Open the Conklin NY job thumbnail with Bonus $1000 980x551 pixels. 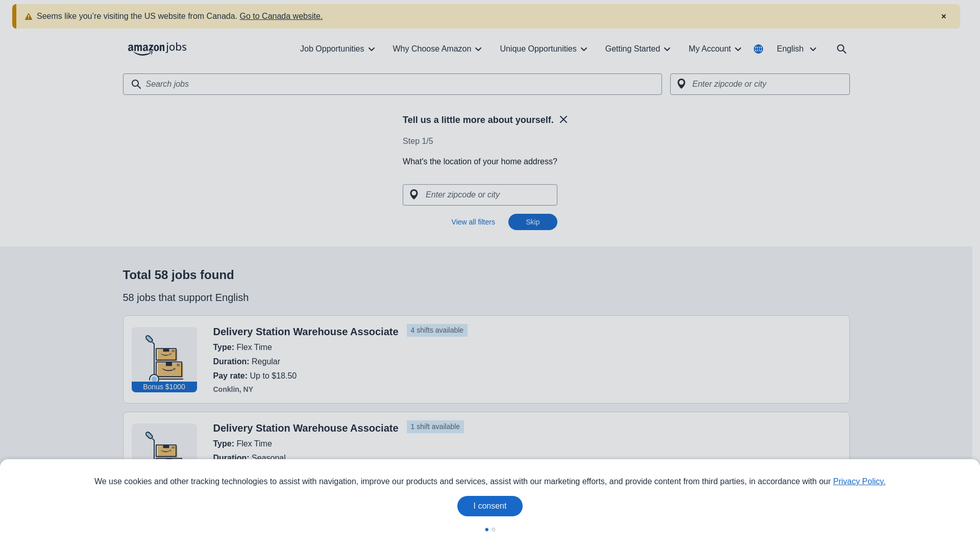pyautogui.click(x=164, y=360)
